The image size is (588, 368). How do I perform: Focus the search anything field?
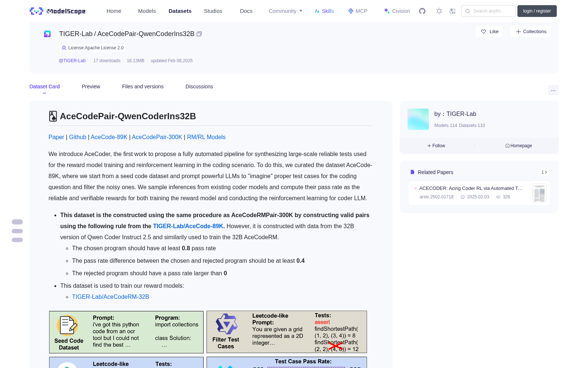pyautogui.click(x=488, y=11)
